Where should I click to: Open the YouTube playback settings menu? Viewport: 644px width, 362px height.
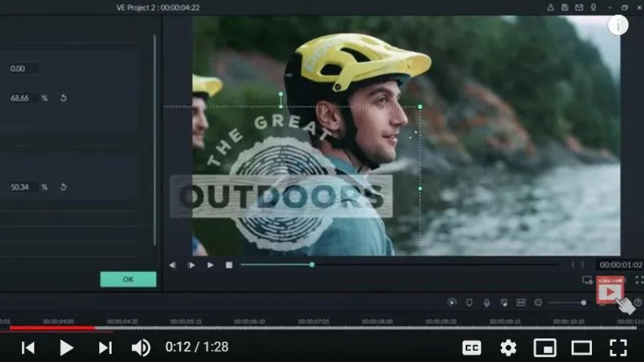click(x=508, y=348)
